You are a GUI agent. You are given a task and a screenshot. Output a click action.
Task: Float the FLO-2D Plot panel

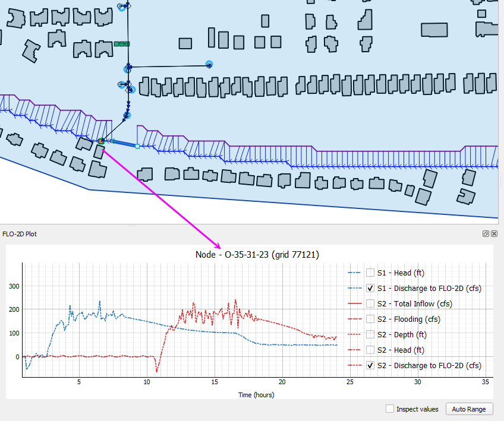tap(486, 234)
